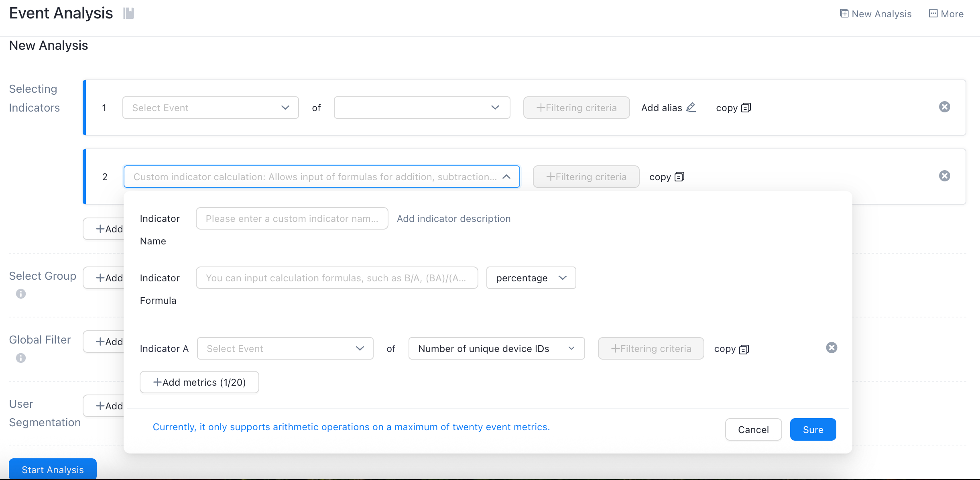Open the More menu in header

coord(946,14)
